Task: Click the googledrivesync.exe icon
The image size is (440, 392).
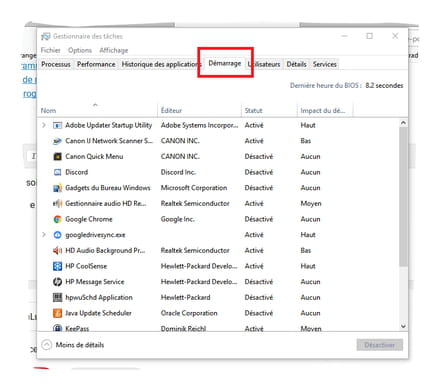Action: 57,235
